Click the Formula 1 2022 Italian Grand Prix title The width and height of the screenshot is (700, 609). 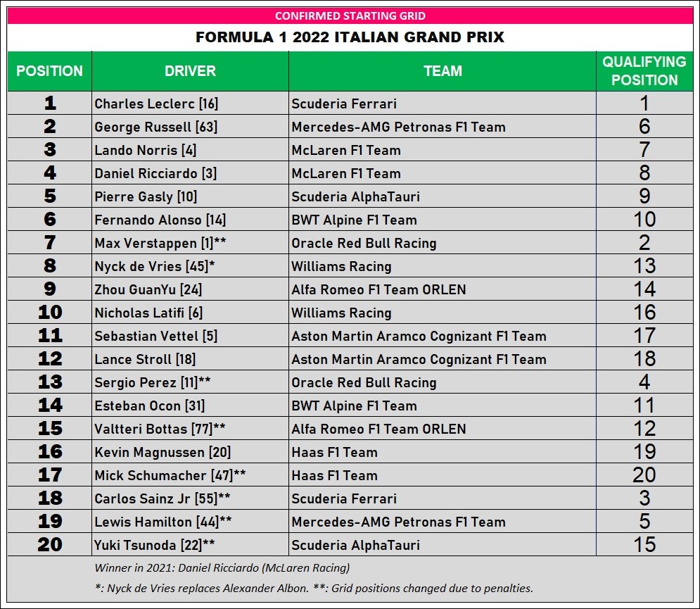[350, 37]
